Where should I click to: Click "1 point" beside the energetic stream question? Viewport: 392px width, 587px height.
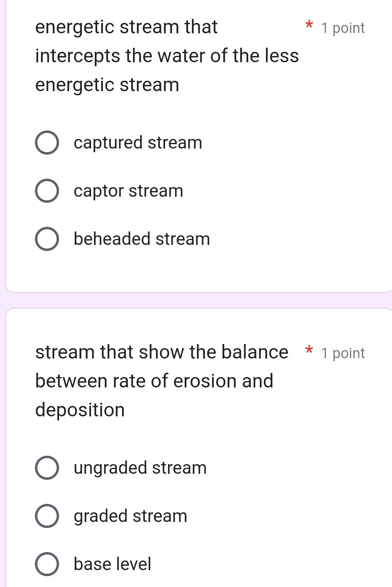[x=343, y=28]
